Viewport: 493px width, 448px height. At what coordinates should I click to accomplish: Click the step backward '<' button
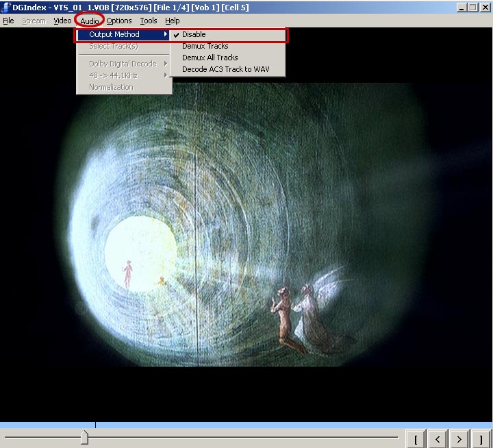coord(438,438)
